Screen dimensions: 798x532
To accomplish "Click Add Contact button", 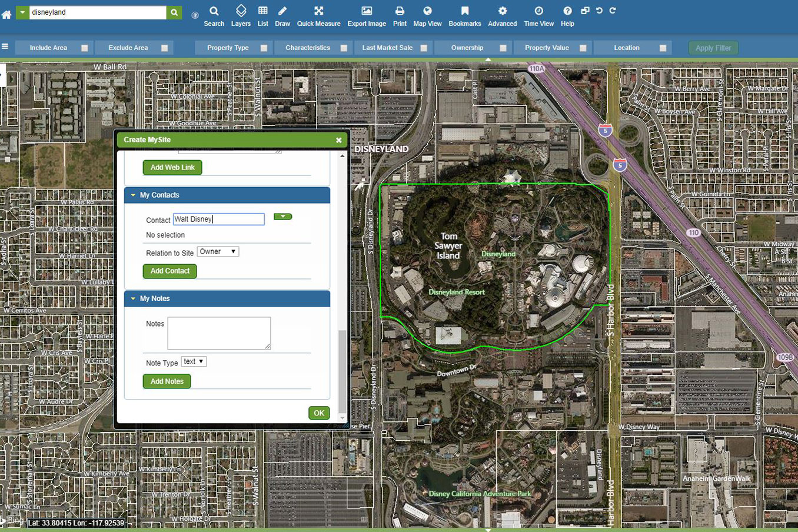I will tap(170, 271).
